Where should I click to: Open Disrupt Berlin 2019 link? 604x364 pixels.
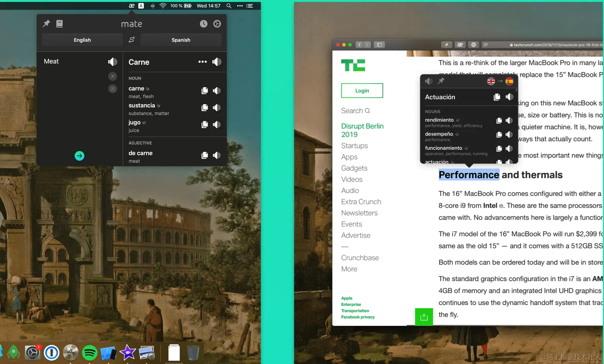[x=362, y=130]
